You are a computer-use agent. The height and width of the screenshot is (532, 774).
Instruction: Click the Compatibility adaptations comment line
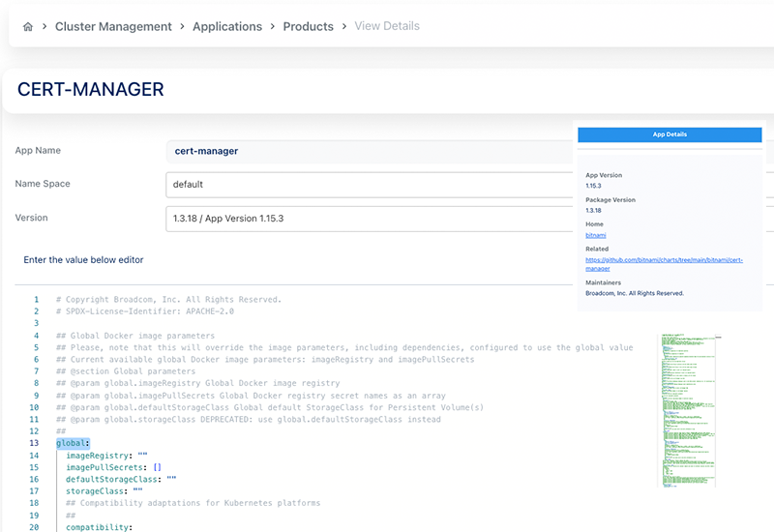[x=193, y=503]
